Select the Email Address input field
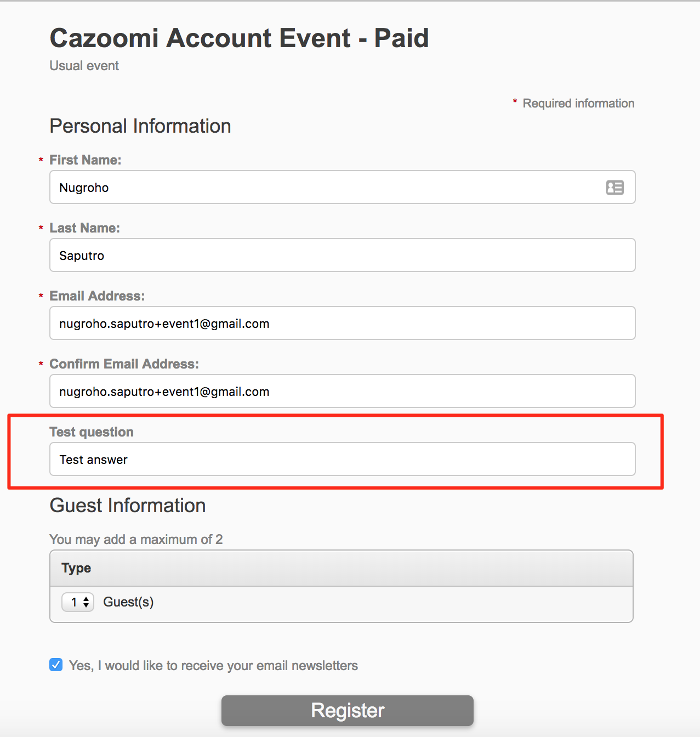This screenshot has height=737, width=700. tap(343, 323)
